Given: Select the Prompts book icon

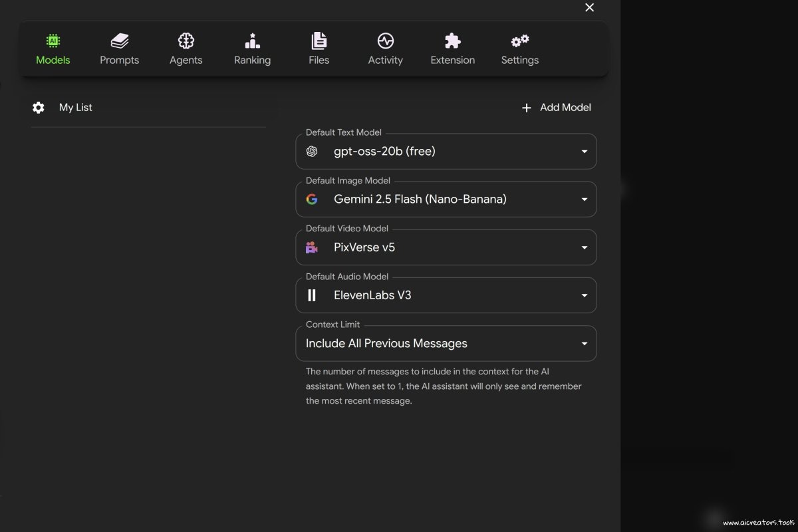Looking at the screenshot, I should pos(119,40).
